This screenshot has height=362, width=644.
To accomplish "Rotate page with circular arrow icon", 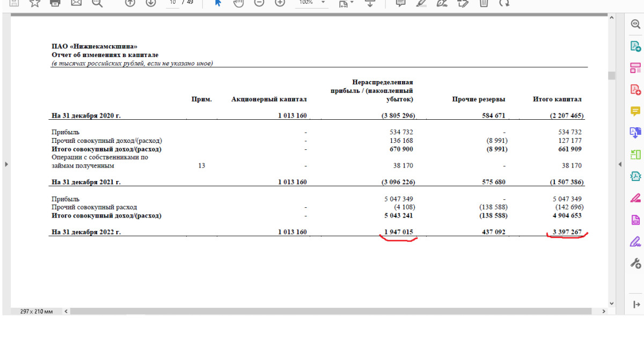I will click(x=504, y=3).
